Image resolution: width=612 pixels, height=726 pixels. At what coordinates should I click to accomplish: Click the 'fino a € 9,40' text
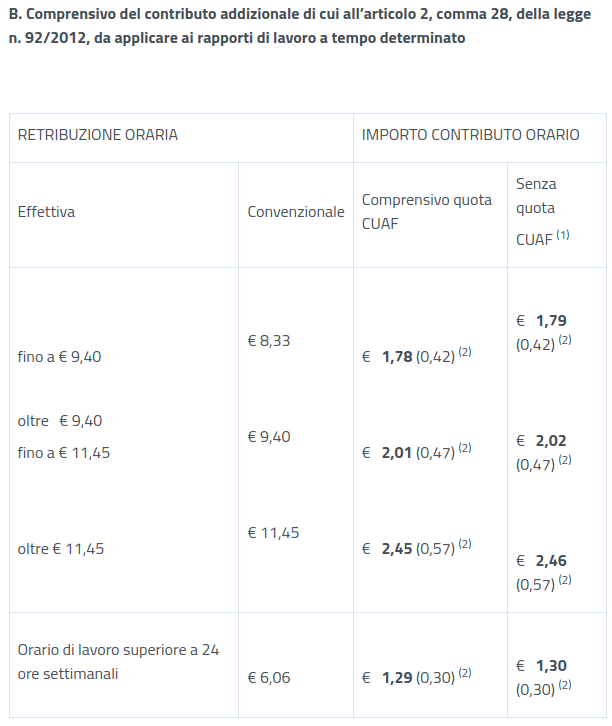59,356
